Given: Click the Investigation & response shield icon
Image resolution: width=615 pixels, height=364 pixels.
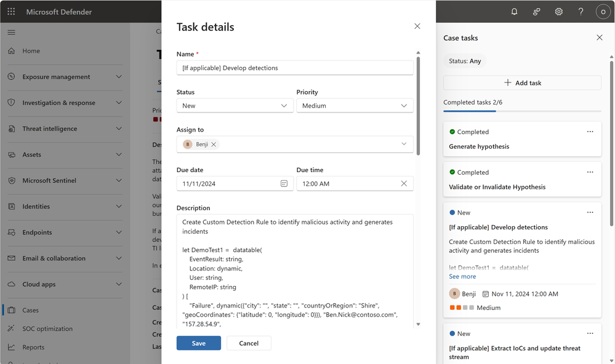Looking at the screenshot, I should tap(11, 103).
